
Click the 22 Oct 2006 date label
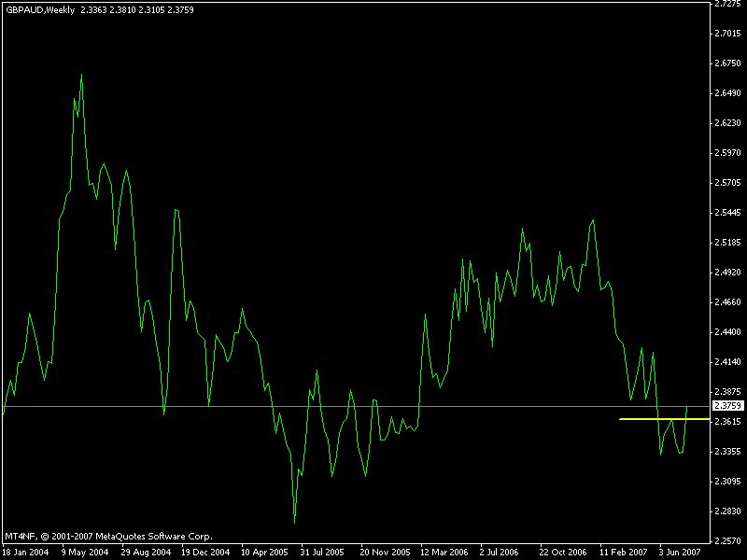563,552
